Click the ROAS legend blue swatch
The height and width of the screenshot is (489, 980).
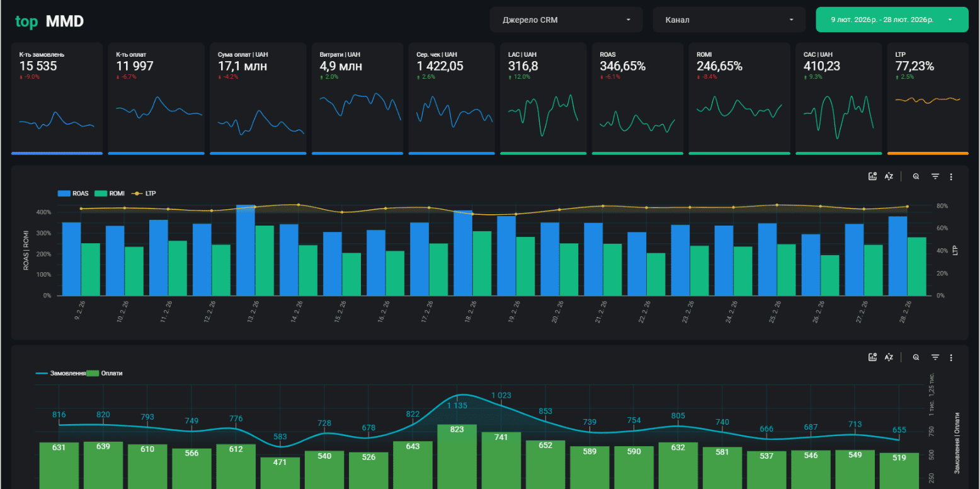(64, 193)
